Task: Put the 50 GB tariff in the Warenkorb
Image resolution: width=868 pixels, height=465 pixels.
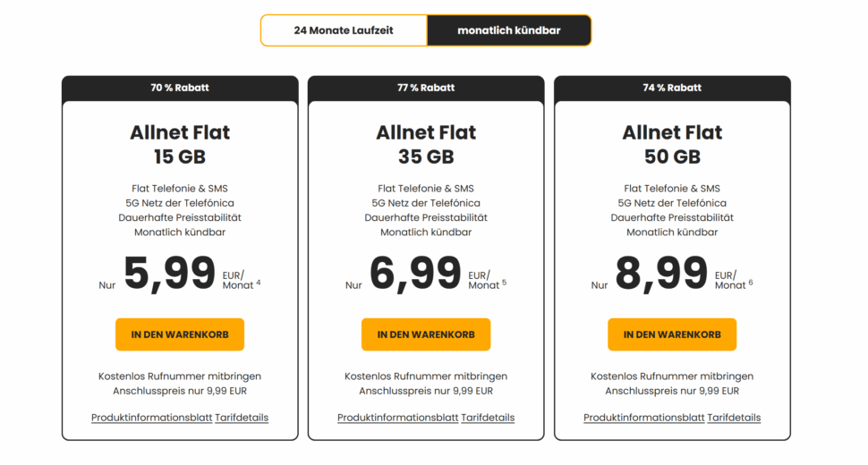Action: pos(672,334)
